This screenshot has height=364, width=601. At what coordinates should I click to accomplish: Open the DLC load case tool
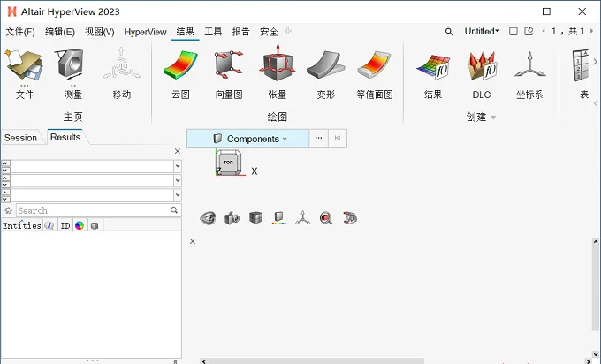[x=482, y=66]
